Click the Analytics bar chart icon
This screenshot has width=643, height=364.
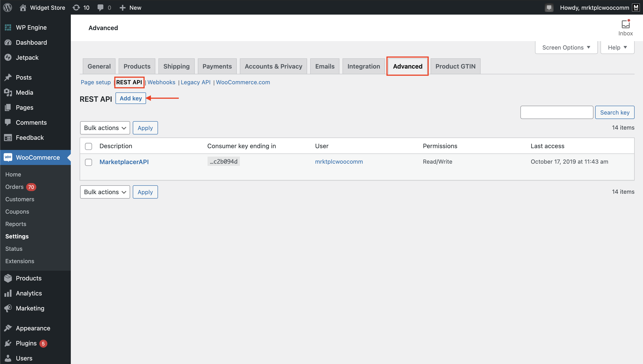pos(8,293)
